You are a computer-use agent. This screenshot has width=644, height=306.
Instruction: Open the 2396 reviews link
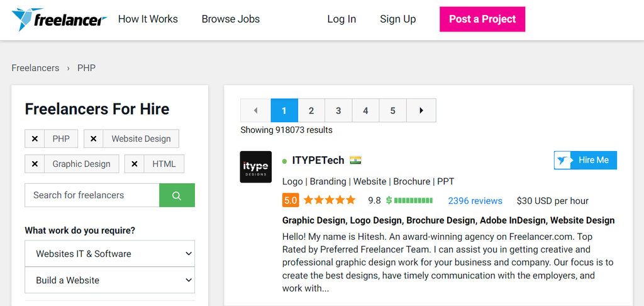click(475, 201)
